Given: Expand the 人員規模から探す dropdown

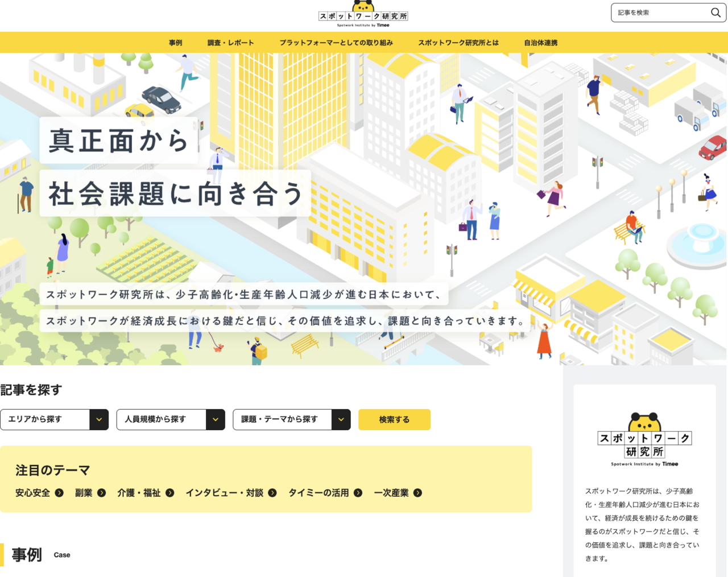Looking at the screenshot, I should tap(171, 419).
